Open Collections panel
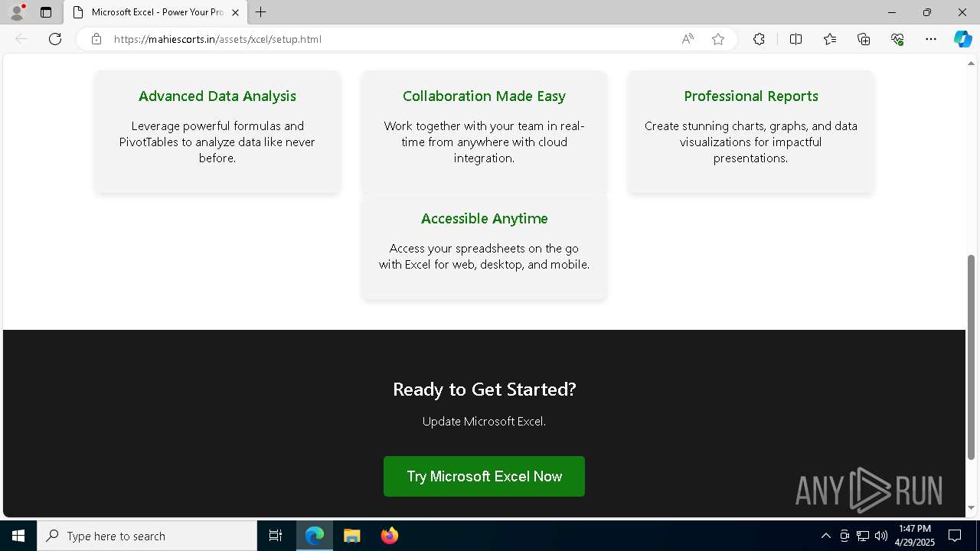980x551 pixels. [864, 39]
